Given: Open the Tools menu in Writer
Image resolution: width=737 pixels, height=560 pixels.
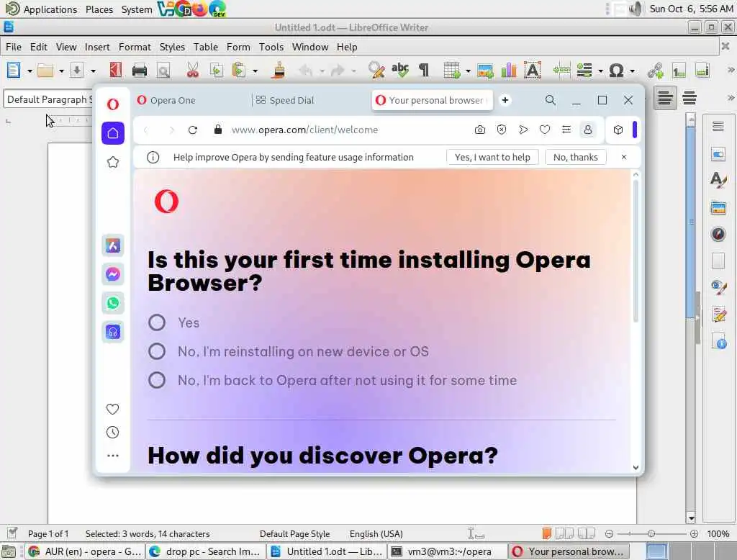Looking at the screenshot, I should click(271, 47).
